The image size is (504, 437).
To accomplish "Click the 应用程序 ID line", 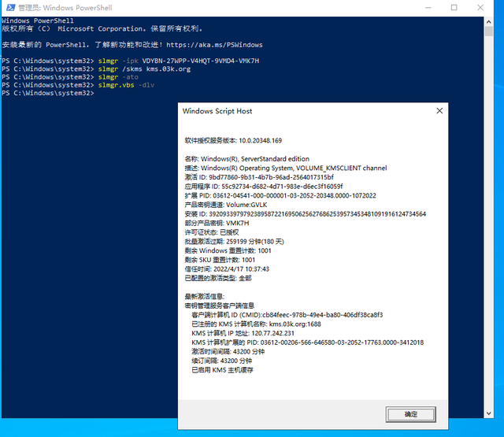I will 264,187.
